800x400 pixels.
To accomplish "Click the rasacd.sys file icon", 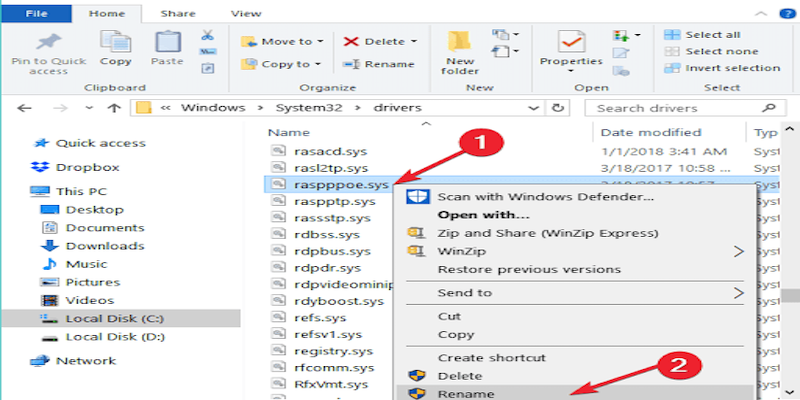I will (x=278, y=151).
